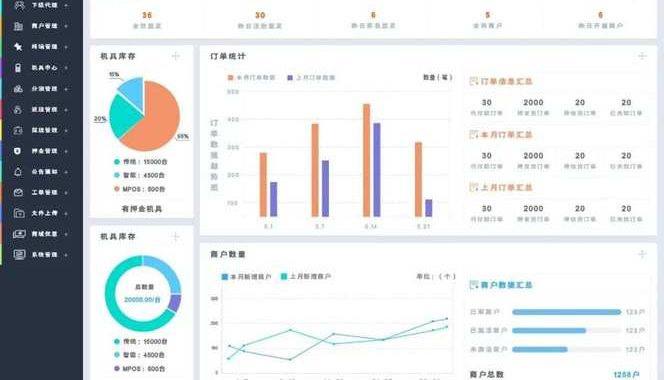Screen dimensions: 664x380
Task: Click the tallest orange bar in 订单统计
Action: click(x=367, y=160)
